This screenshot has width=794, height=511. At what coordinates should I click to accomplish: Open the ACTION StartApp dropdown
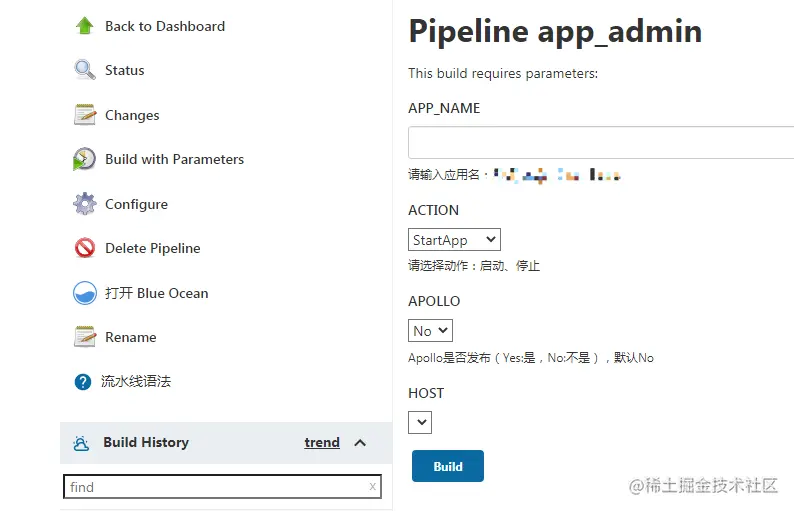[454, 240]
